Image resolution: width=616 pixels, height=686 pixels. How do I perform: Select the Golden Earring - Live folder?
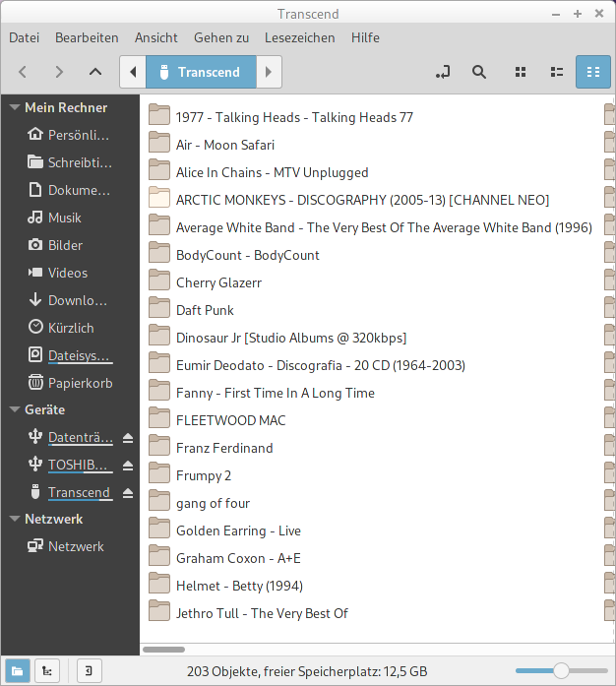click(x=225, y=530)
